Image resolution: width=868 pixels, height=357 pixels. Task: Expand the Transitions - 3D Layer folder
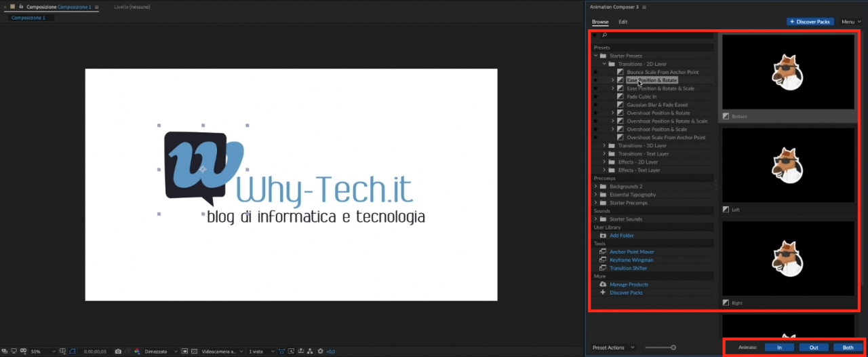[x=604, y=145]
